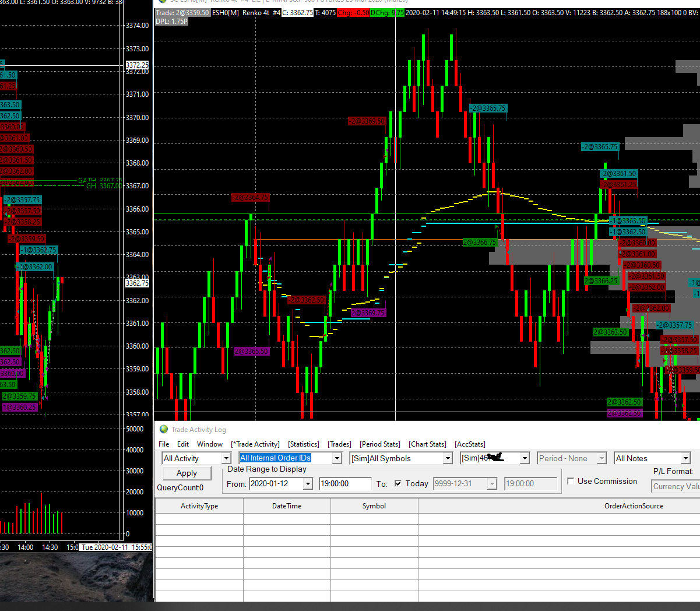Switch to the [AccStats] tab
This screenshot has width=700, height=611.
click(x=470, y=444)
